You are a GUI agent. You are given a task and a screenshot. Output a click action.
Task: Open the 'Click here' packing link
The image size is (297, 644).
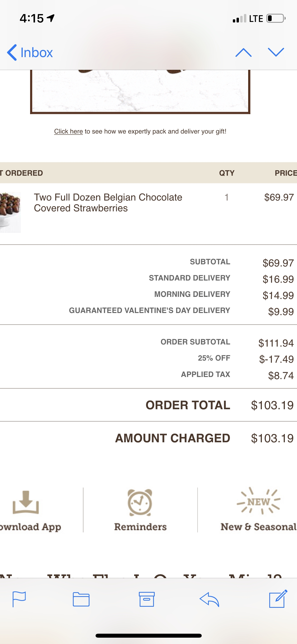point(69,131)
